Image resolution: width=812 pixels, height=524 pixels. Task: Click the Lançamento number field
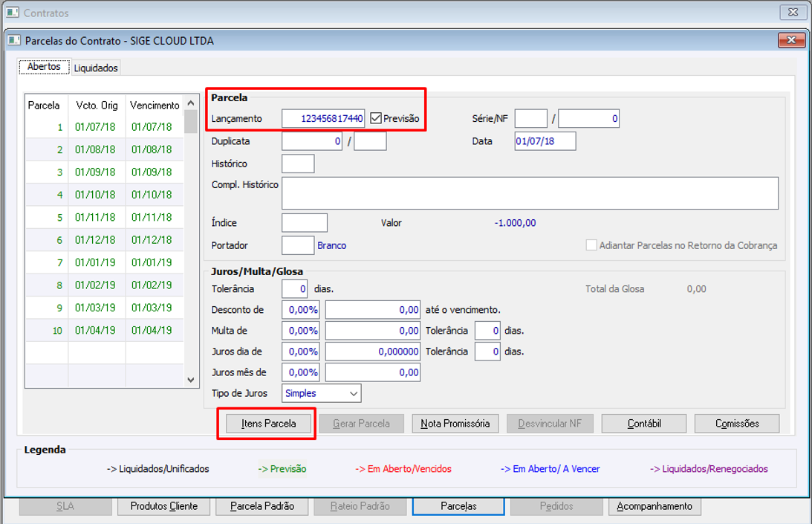pyautogui.click(x=323, y=119)
